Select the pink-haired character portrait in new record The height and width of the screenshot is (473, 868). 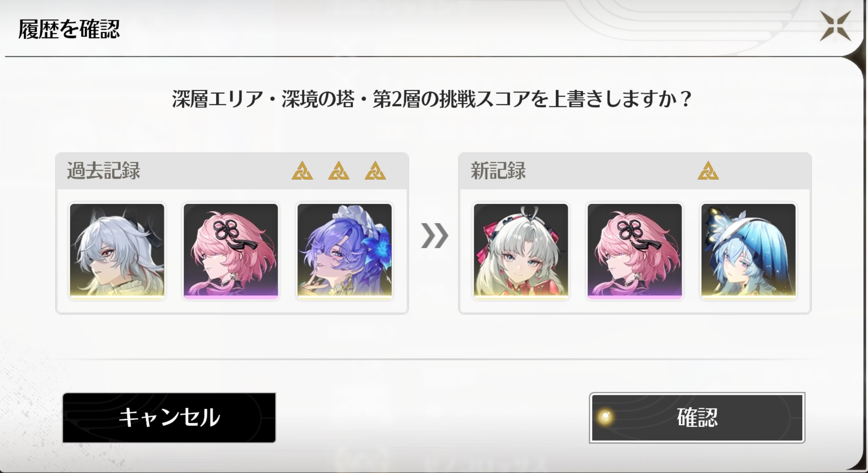635,251
